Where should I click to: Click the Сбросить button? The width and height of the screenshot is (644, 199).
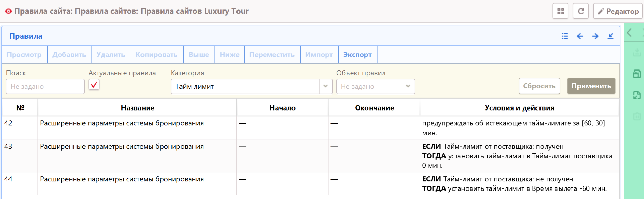pos(539,86)
